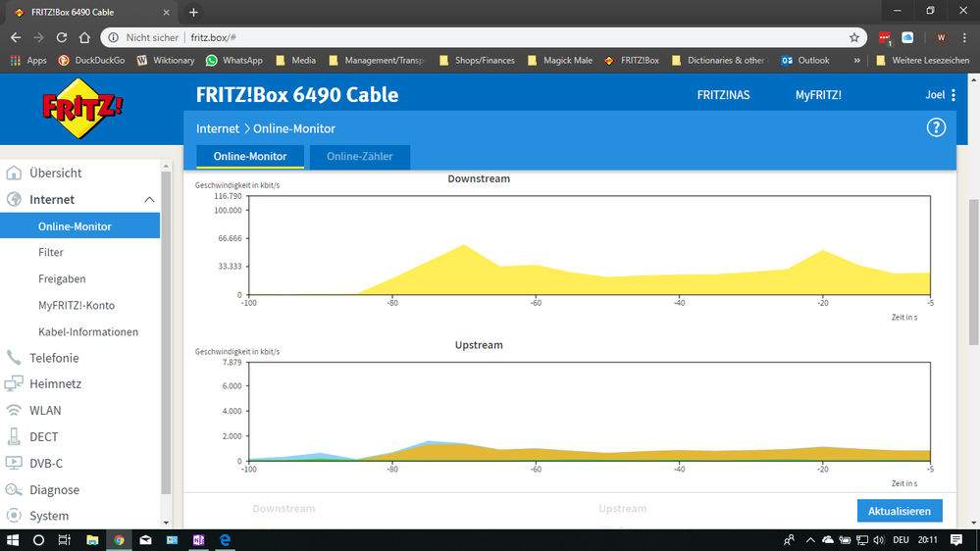The image size is (980, 551).
Task: Open the Management/Transp bookmarks folder
Action: tap(377, 61)
